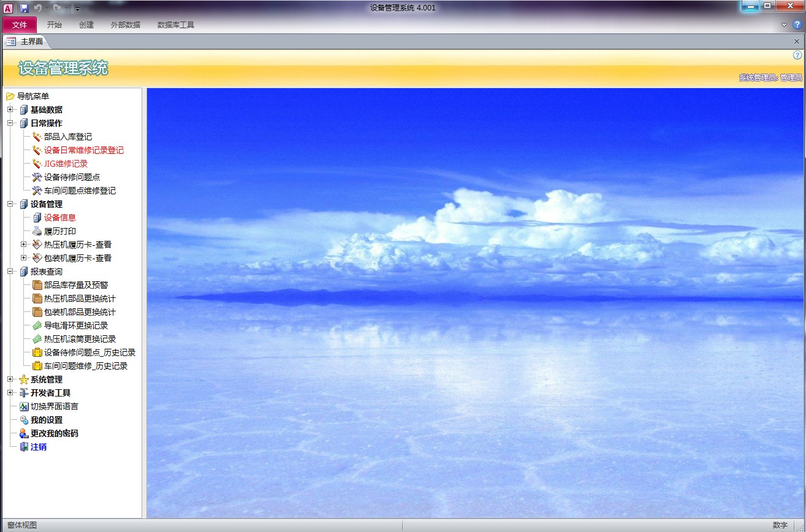This screenshot has height=532, width=806.
Task: Open 设备信息 text under 设备管理
Action: point(60,218)
